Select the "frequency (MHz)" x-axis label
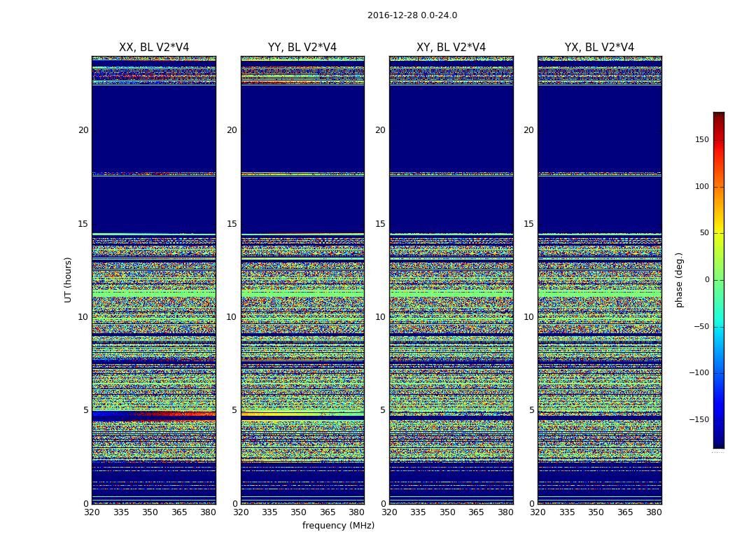Image resolution: width=735 pixels, height=560 pixels. point(338,526)
